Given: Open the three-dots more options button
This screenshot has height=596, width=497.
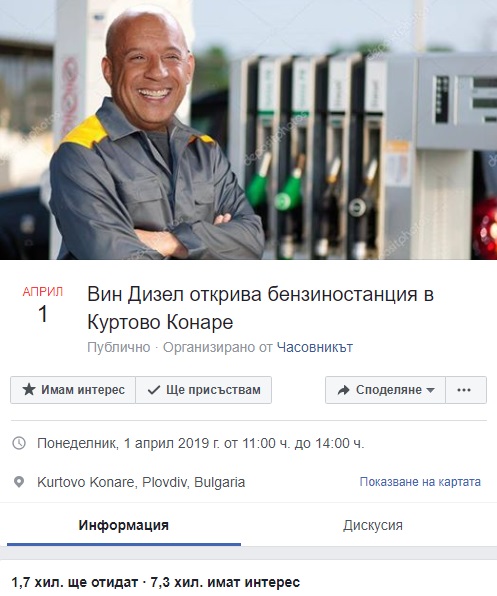Looking at the screenshot, I should coord(465,390).
